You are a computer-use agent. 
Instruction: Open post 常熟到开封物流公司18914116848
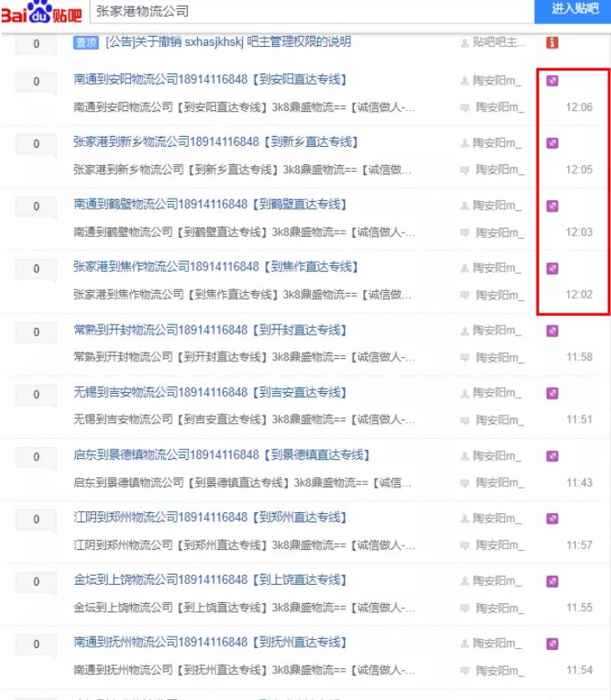point(210,330)
